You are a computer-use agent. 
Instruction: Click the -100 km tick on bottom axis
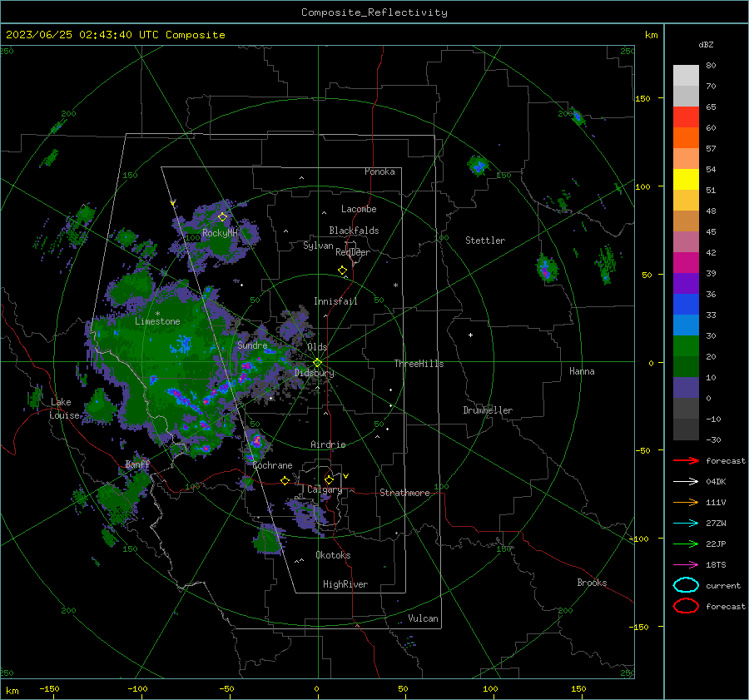[x=137, y=688]
